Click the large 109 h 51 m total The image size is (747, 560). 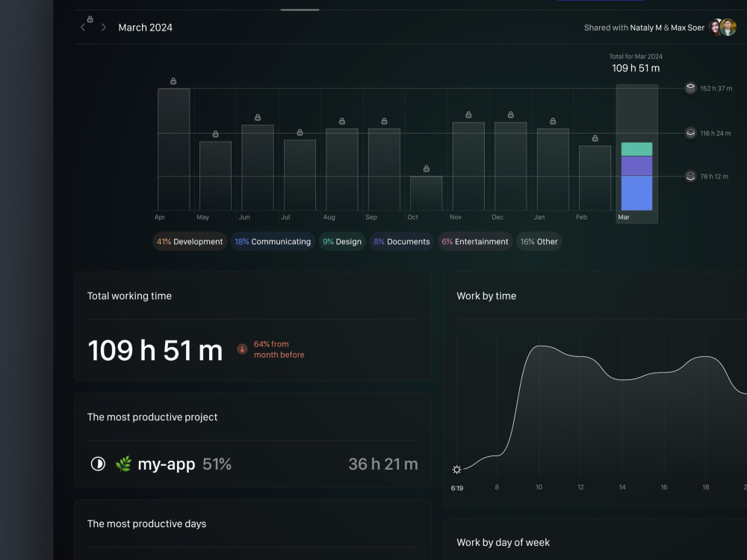[x=155, y=350]
